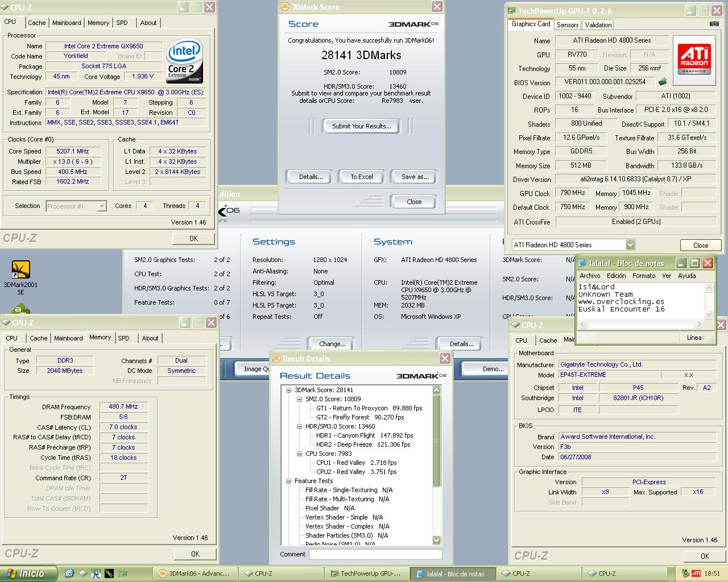728x582 pixels.
Task: Click the network tray icon beside ATI icon
Action: [x=685, y=573]
